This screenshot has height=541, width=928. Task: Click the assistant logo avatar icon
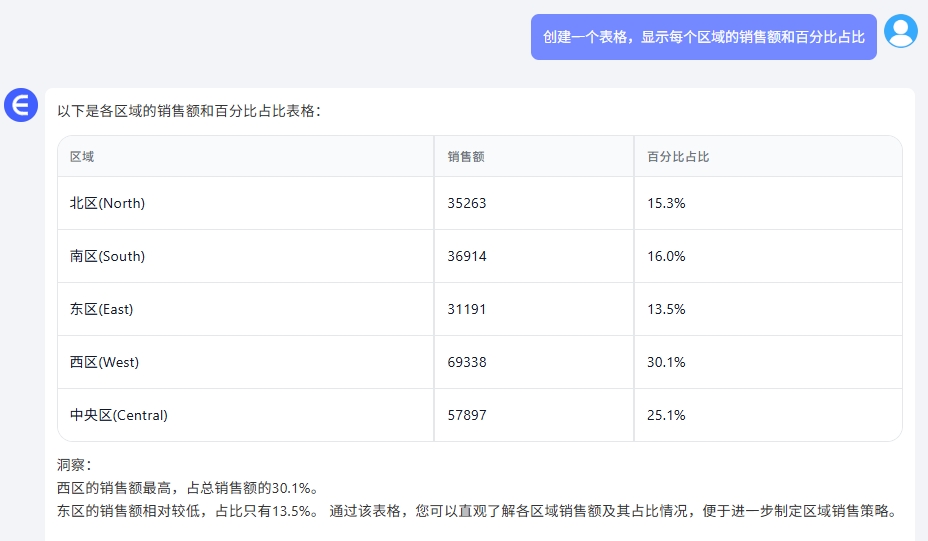pyautogui.click(x=21, y=105)
